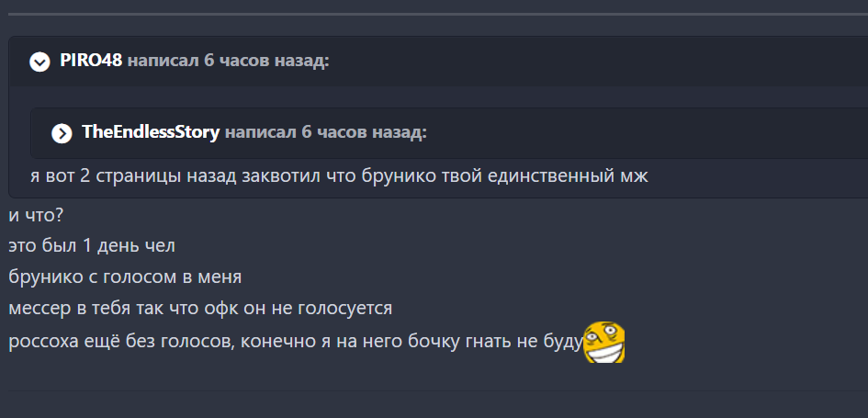Click TheEndlessStory's 'написал 6 часов назад' timestamp
868x418 pixels.
tap(325, 133)
